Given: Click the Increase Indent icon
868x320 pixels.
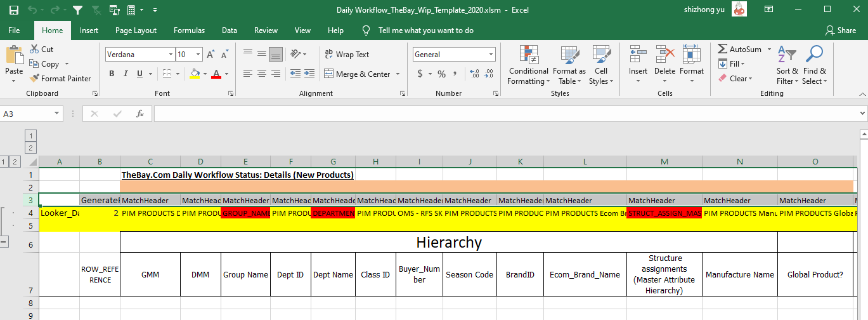Looking at the screenshot, I should click(309, 74).
